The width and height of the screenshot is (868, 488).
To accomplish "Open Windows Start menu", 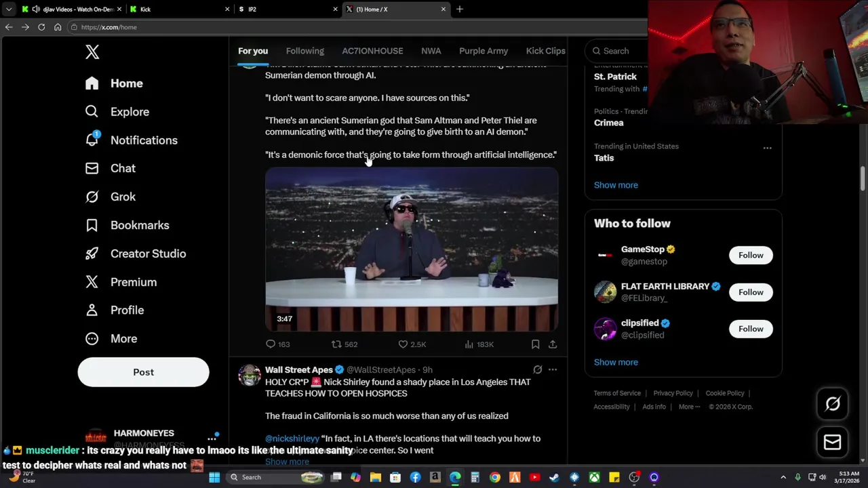I will click(214, 477).
